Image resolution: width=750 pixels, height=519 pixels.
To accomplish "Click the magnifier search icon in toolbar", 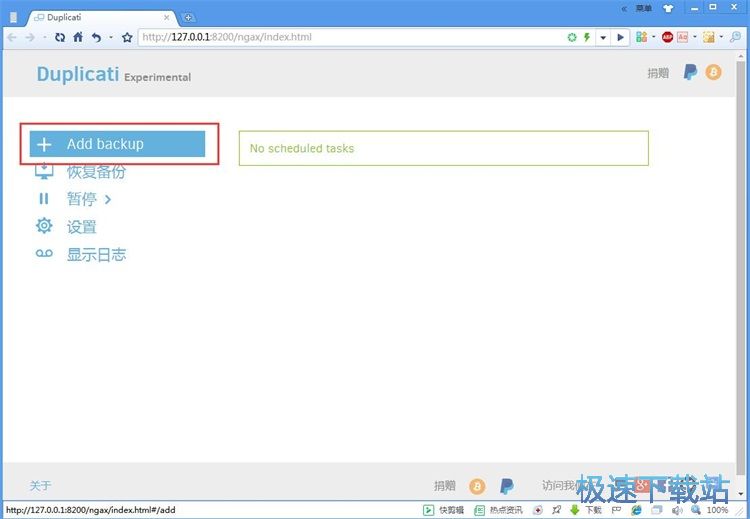I will [735, 37].
